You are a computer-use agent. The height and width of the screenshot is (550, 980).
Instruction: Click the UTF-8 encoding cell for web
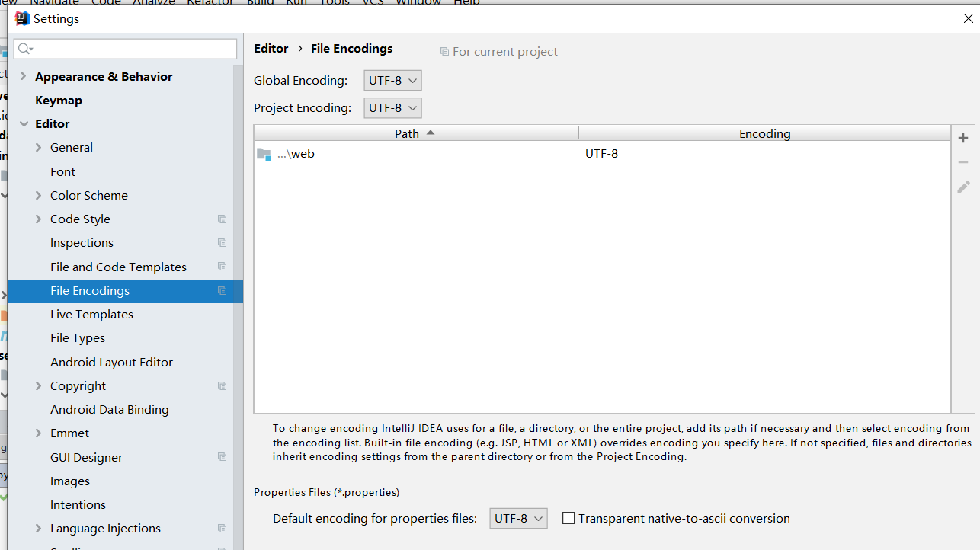764,154
